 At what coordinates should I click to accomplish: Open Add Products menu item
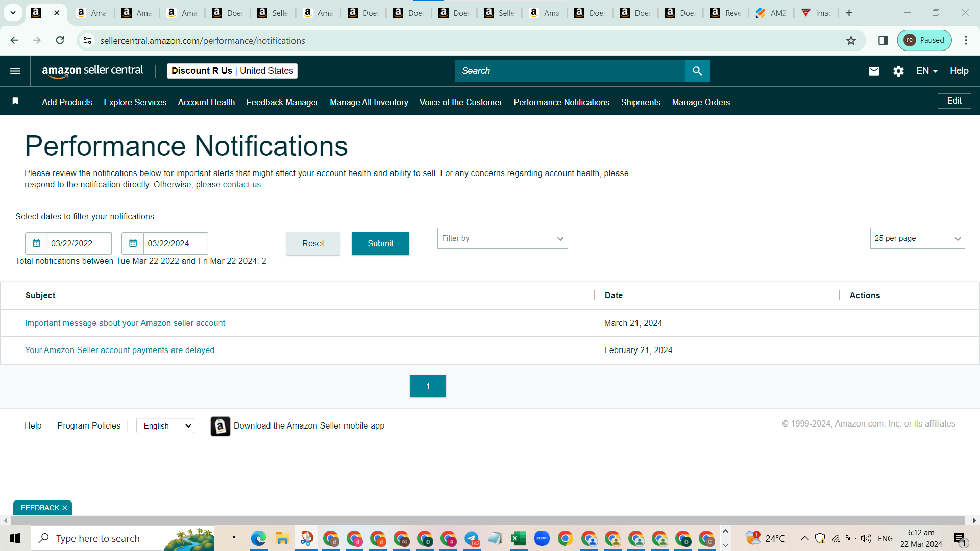tap(67, 102)
